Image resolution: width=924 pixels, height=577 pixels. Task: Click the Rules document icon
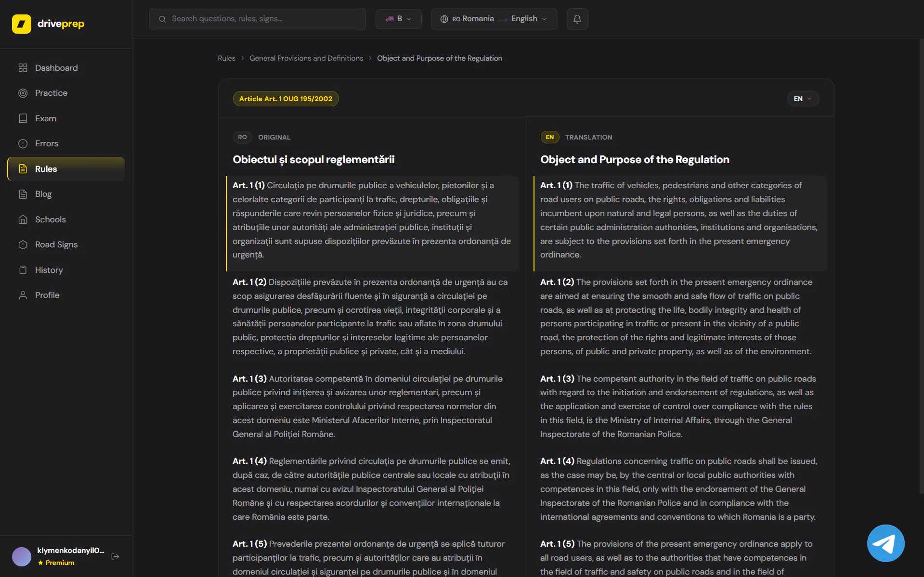click(x=23, y=169)
